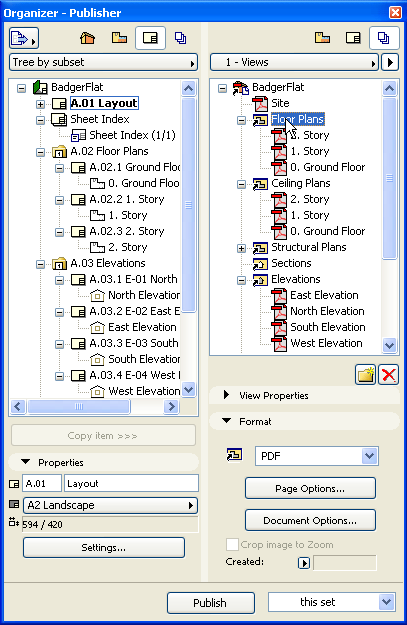The width and height of the screenshot is (407, 625).
Task: Switch right panel to Publisher Sets icon
Action: pyautogui.click(x=384, y=38)
